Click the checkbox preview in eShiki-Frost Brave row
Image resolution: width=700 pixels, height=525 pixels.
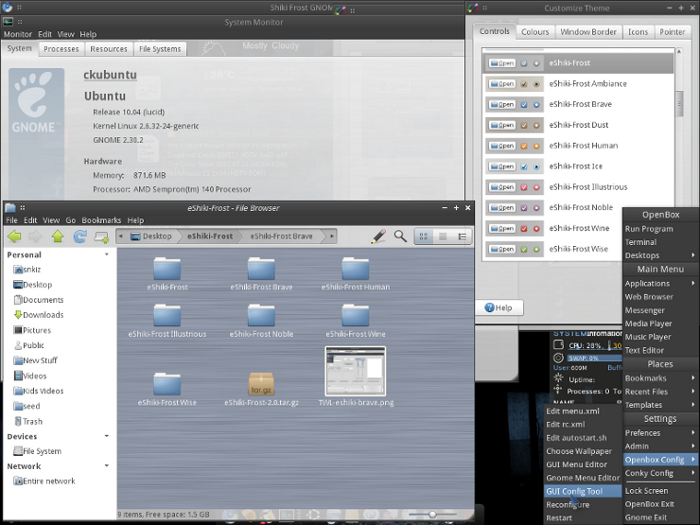click(524, 104)
